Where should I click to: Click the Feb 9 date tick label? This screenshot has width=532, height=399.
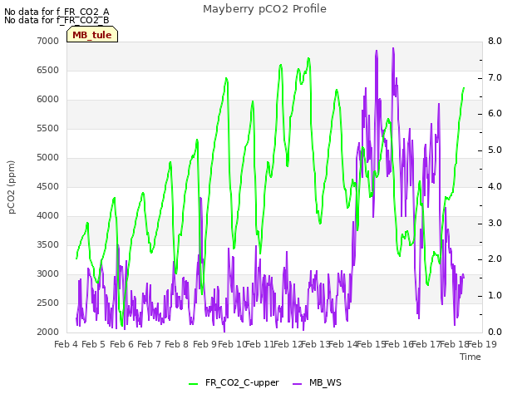[x=204, y=345]
